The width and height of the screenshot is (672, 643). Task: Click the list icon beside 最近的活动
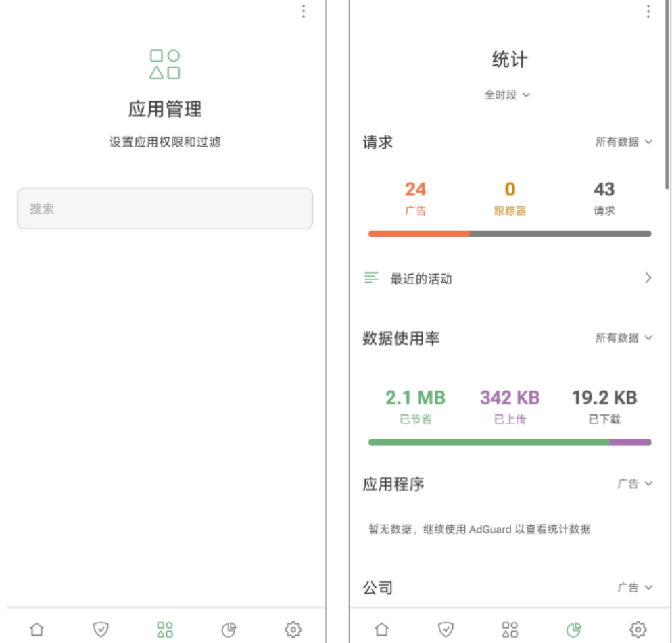pos(371,278)
